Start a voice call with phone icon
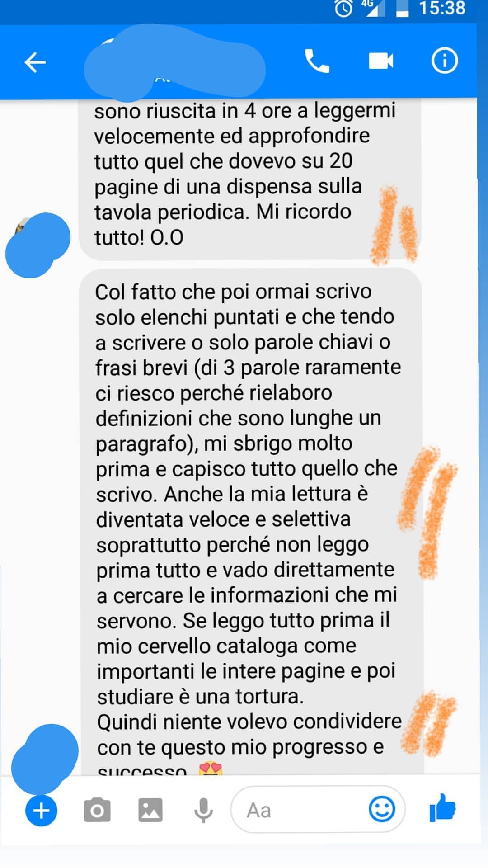This screenshot has width=488, height=868. tap(317, 61)
